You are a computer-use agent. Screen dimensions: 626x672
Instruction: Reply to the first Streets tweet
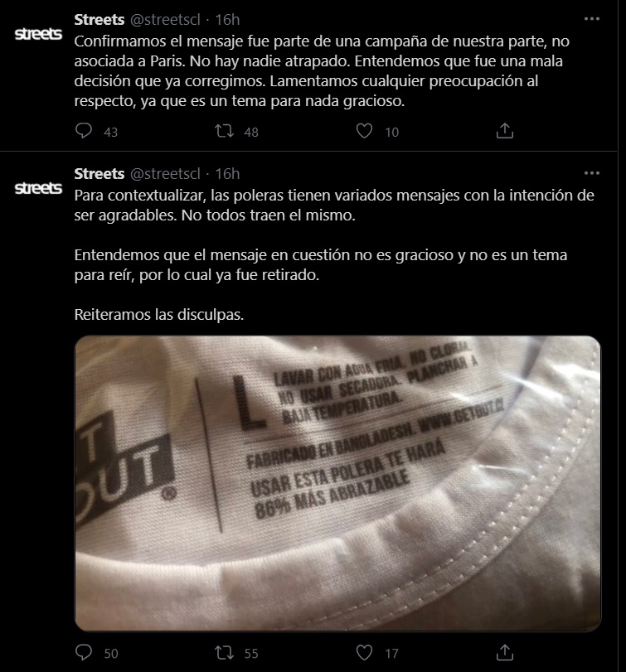(x=84, y=131)
